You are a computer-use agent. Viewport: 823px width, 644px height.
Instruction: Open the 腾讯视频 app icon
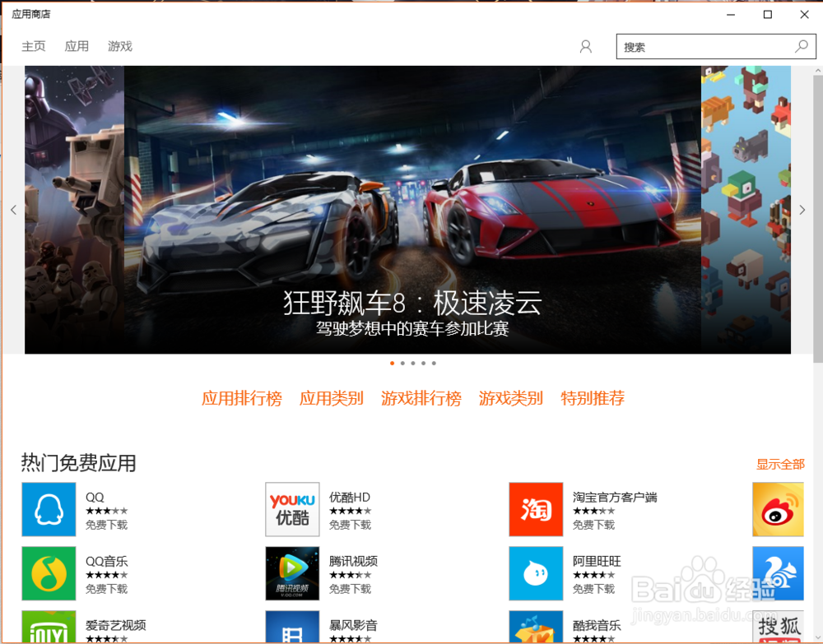(x=292, y=573)
